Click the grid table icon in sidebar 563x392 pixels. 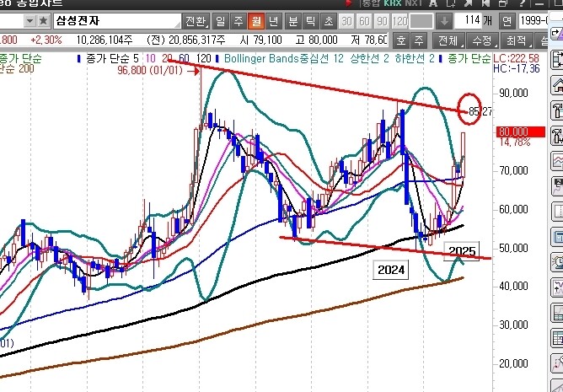click(x=557, y=338)
